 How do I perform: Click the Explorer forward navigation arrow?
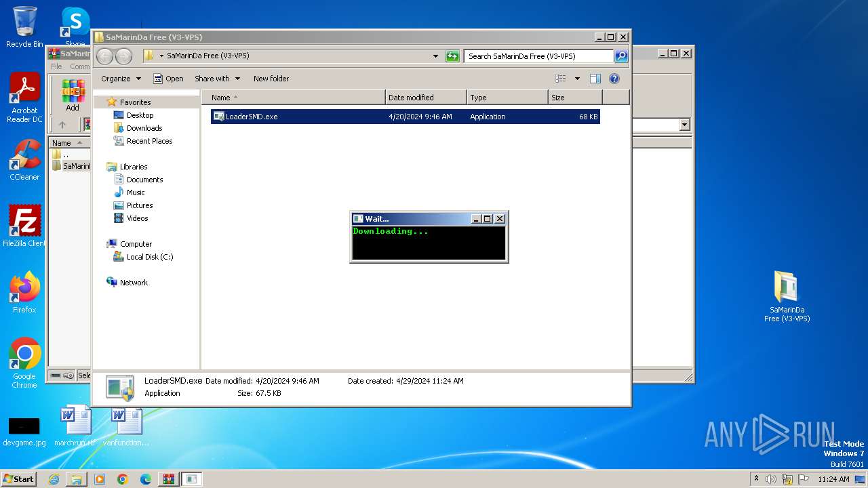123,56
